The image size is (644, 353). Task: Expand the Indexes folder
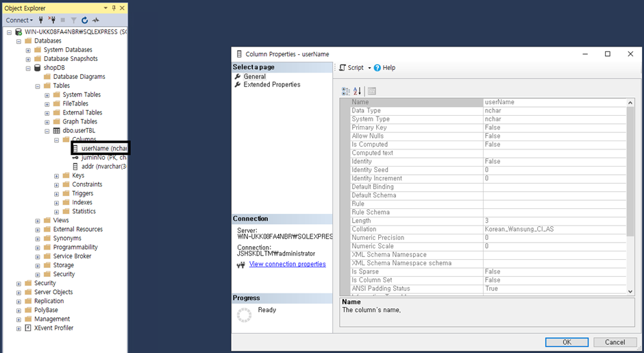click(56, 203)
